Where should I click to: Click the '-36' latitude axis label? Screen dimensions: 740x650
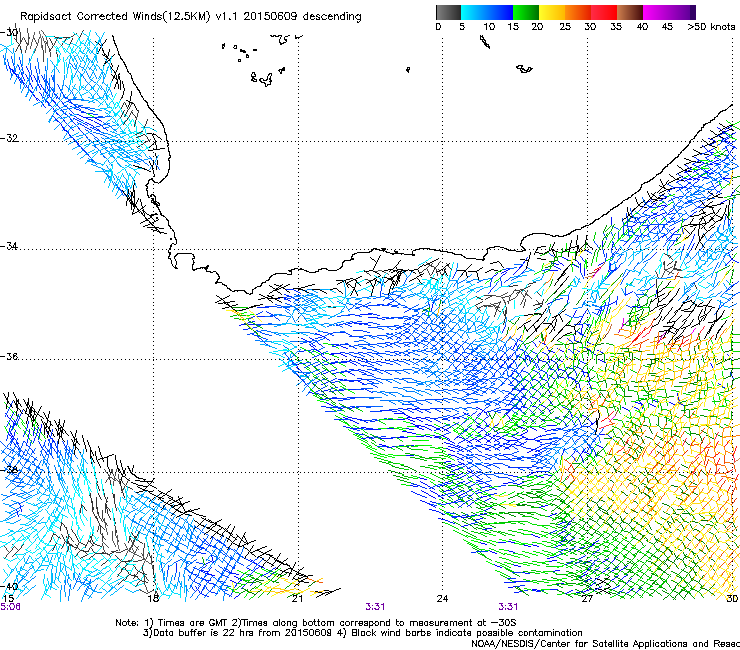9,356
